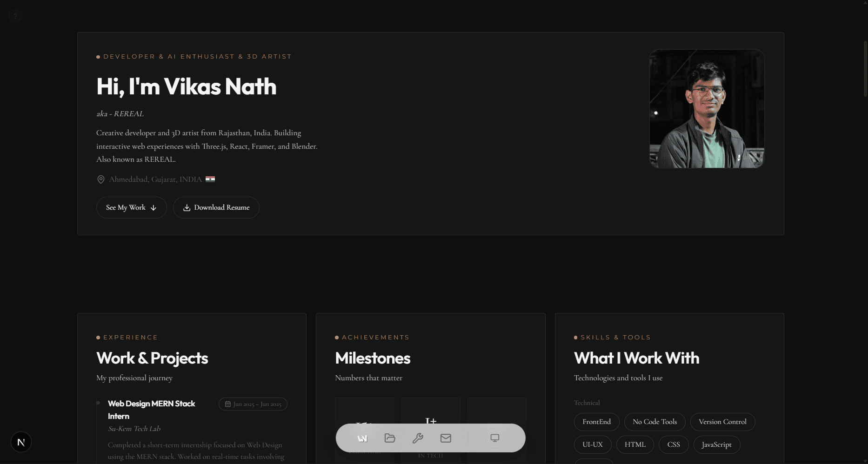Click the page vertical scrollbar thumb
The image size is (868, 464).
(x=865, y=69)
